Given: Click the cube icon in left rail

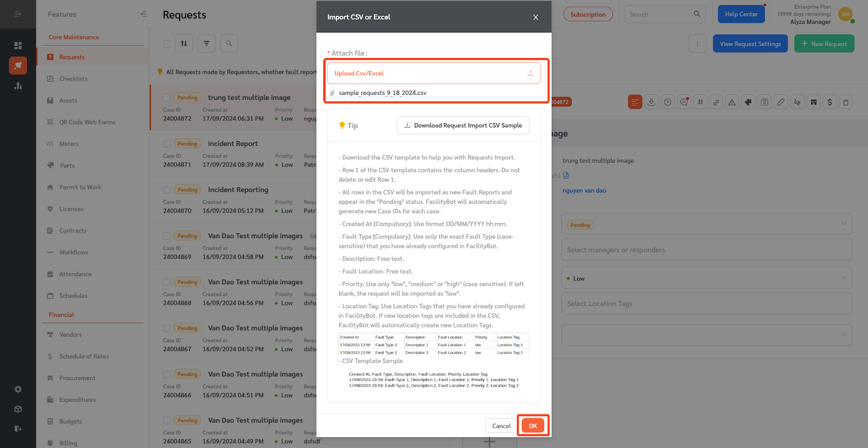Looking at the screenshot, I should (x=18, y=409).
